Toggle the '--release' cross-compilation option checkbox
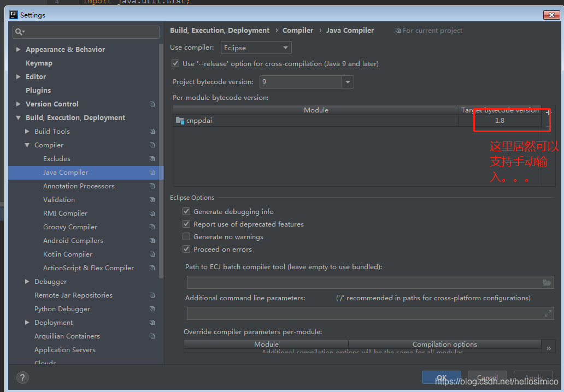564x392 pixels. (x=175, y=63)
